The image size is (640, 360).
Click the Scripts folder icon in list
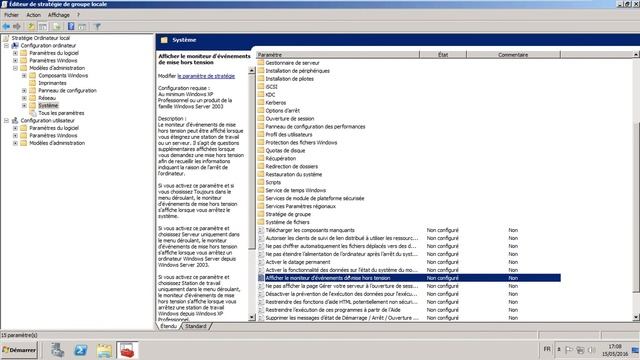(x=261, y=182)
